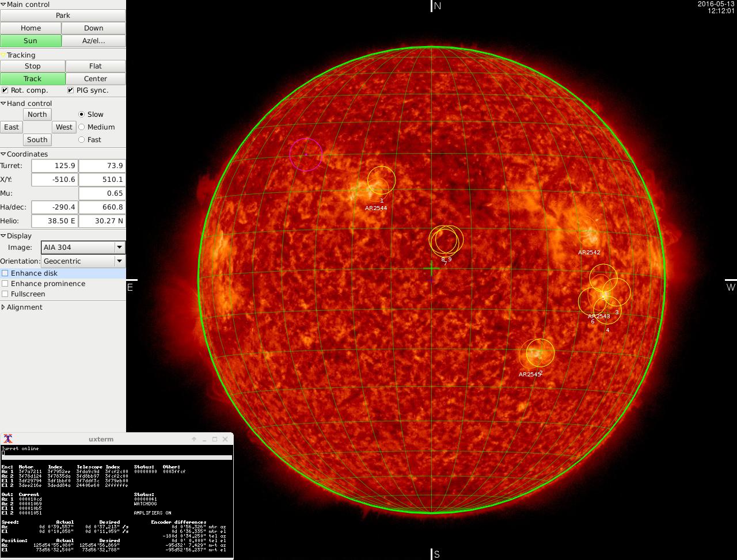
Task: Select the AR2545 region circle
Action: (540, 353)
